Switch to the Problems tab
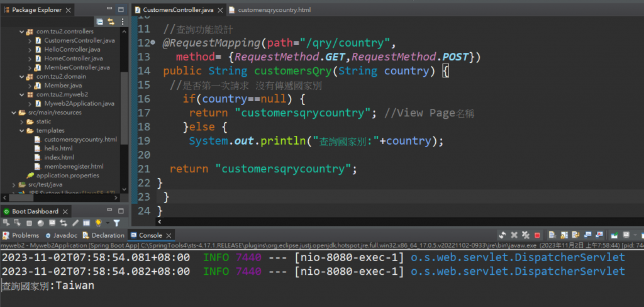644x307 pixels. (21, 235)
